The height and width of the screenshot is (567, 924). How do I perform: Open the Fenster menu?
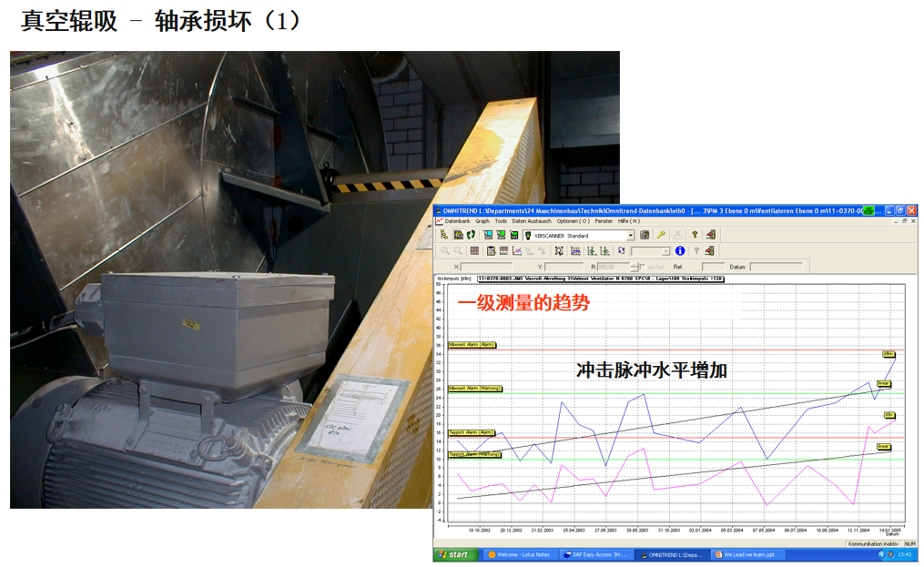pos(604,221)
